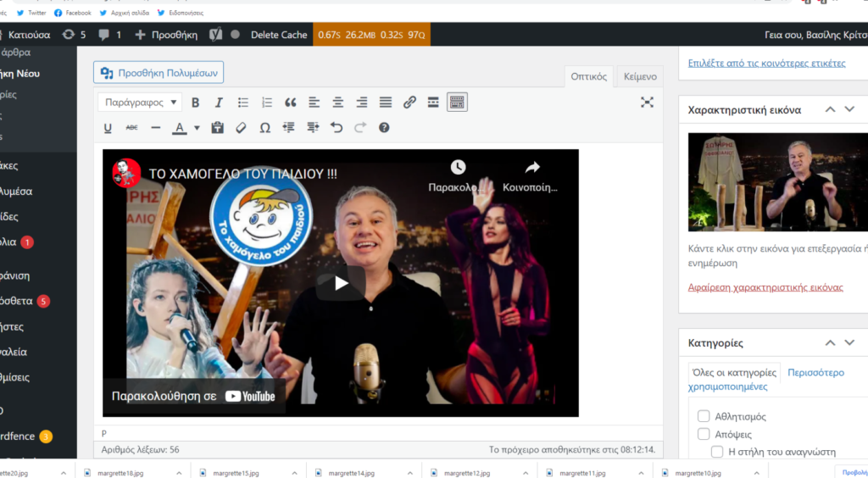Open Twitter bookmark in bookmarks bar
This screenshot has height=478, width=868.
click(x=31, y=13)
